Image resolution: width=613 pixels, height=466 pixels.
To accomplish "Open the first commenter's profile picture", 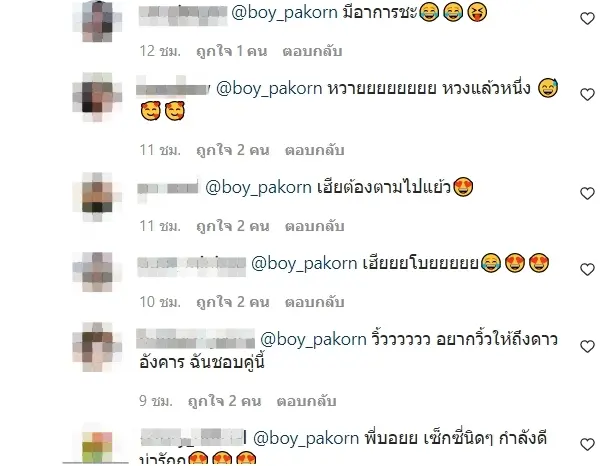I will point(97,22).
